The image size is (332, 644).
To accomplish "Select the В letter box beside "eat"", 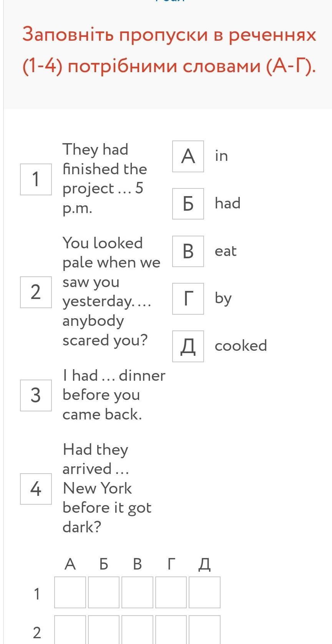I will pos(188,251).
